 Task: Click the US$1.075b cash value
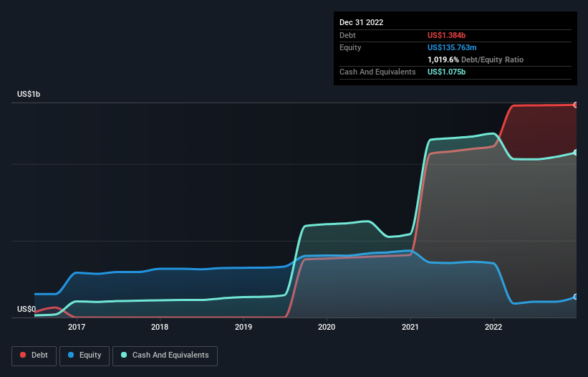pos(446,72)
